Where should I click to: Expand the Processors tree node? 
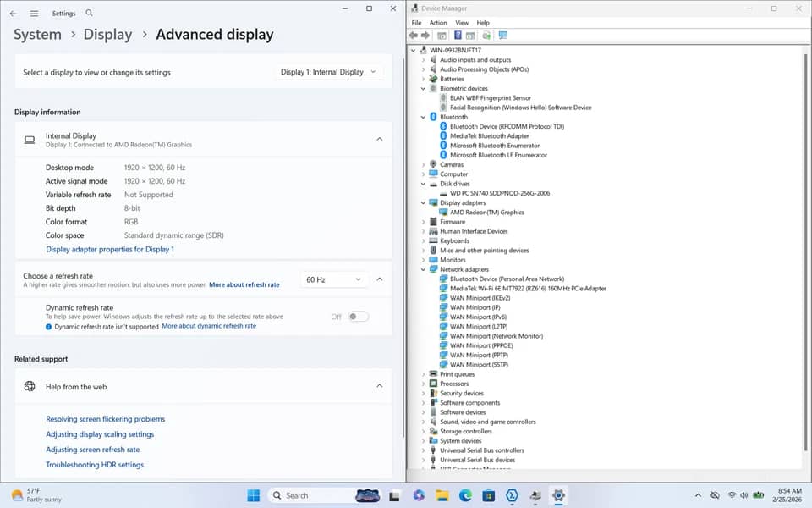(423, 384)
